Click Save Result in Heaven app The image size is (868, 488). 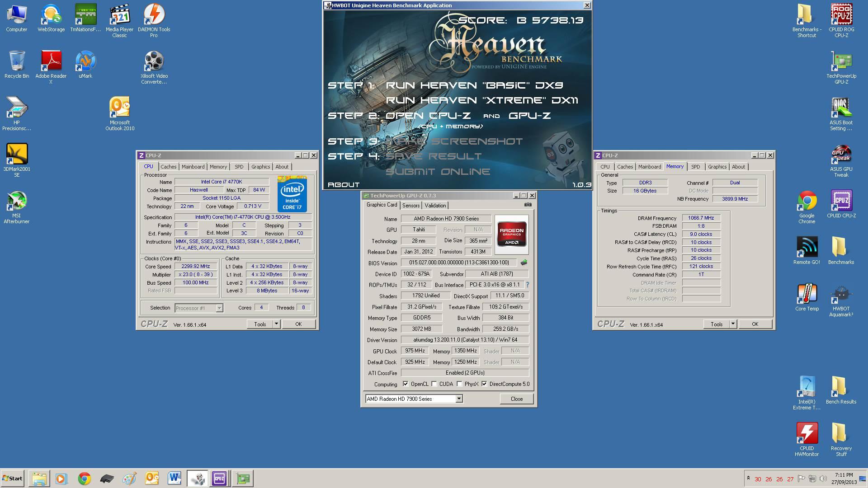tap(434, 156)
